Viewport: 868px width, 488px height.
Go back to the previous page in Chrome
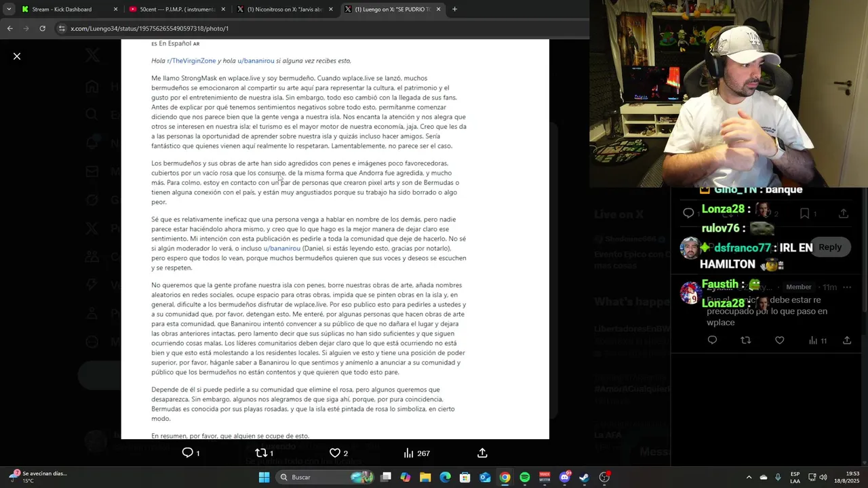[9, 28]
